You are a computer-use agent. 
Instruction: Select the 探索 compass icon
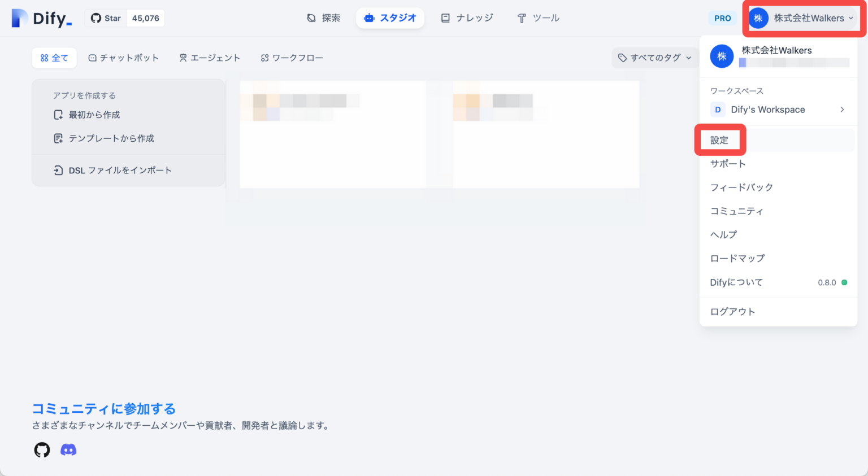pos(311,18)
